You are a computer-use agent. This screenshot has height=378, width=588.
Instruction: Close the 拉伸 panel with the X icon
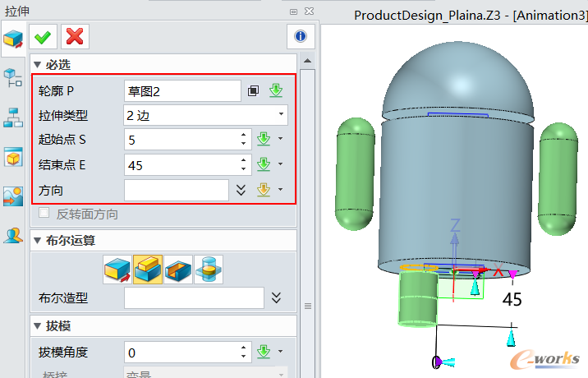pos(310,12)
